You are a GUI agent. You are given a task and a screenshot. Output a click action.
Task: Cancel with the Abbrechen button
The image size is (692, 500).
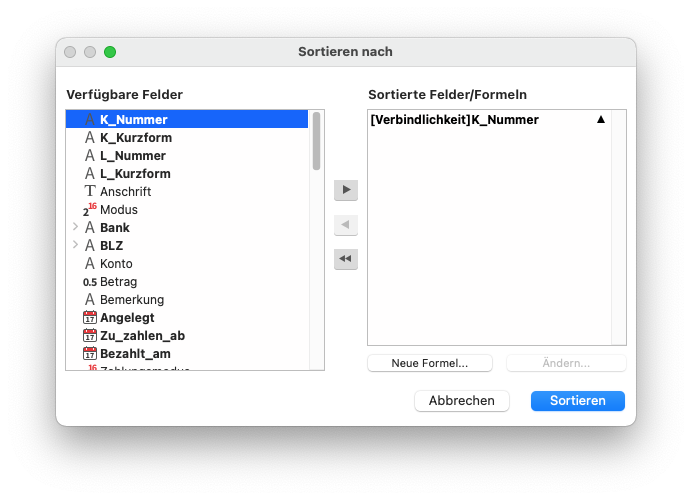coord(462,401)
